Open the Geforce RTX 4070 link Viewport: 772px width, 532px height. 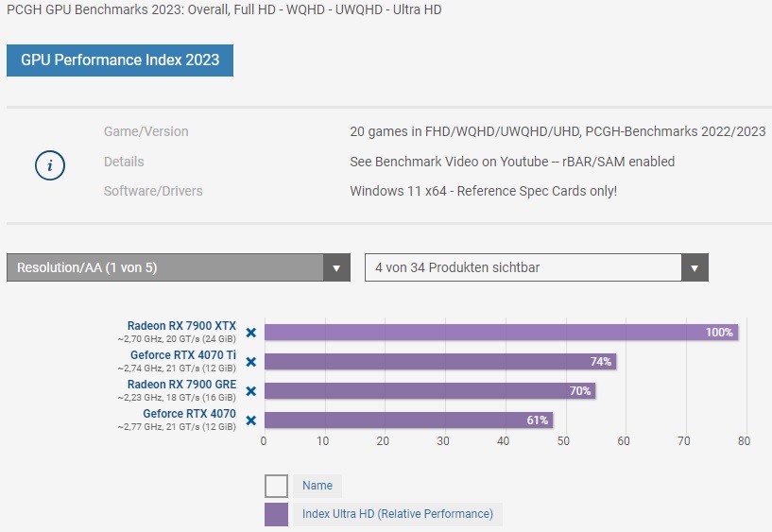[190, 413]
